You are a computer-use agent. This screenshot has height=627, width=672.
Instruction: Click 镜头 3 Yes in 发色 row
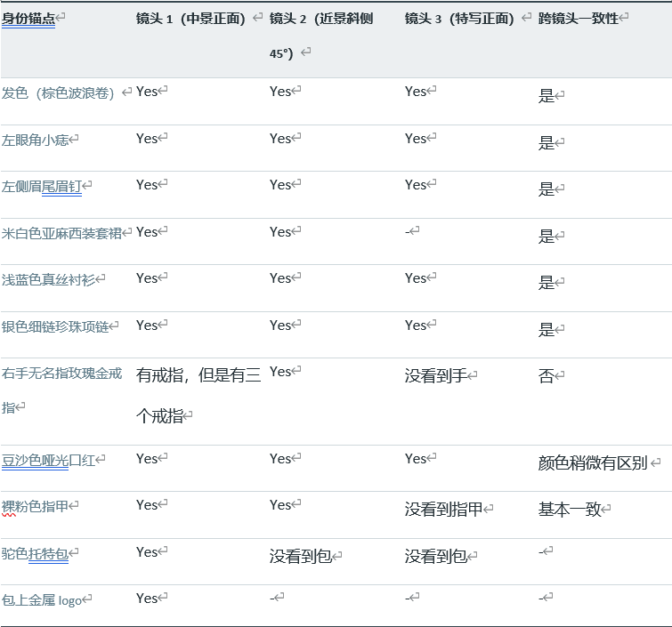[x=416, y=92]
